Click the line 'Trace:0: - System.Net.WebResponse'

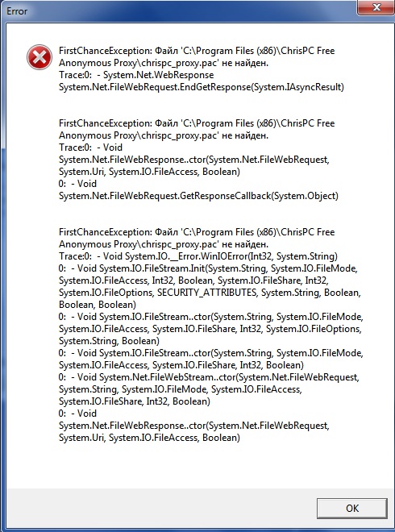coord(136,75)
